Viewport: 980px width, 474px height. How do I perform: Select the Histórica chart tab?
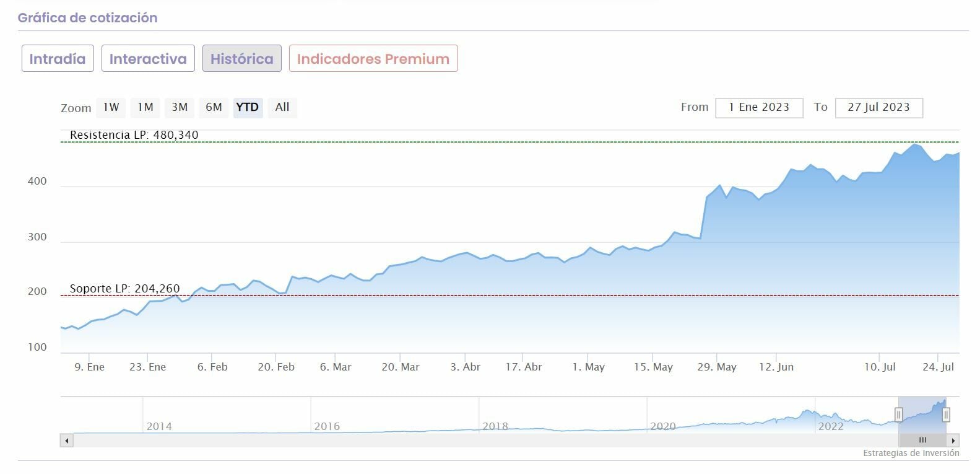(241, 59)
